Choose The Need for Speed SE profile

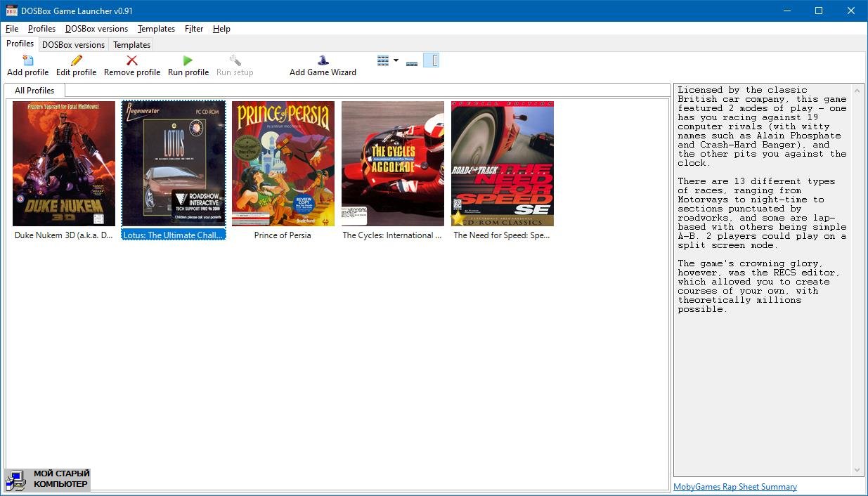pyautogui.click(x=503, y=164)
